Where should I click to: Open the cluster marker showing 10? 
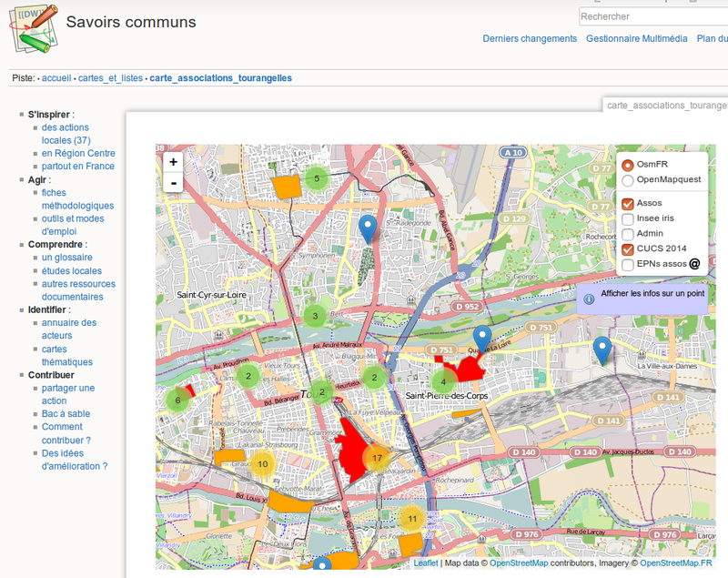coord(262,464)
